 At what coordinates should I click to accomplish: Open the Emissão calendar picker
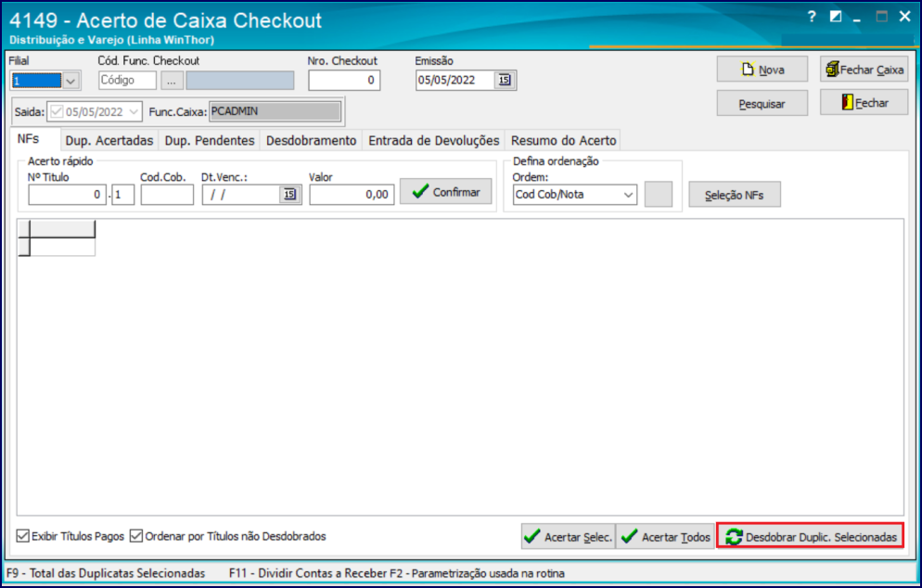pyautogui.click(x=505, y=80)
